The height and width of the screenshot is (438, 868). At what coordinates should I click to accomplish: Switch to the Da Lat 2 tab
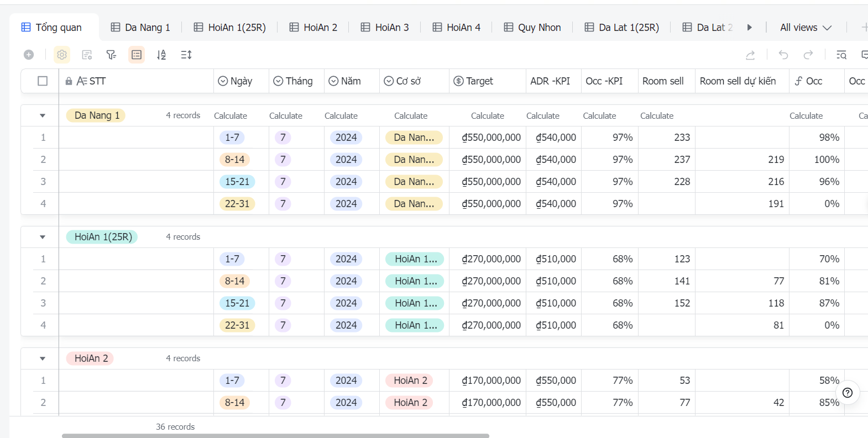coord(708,27)
